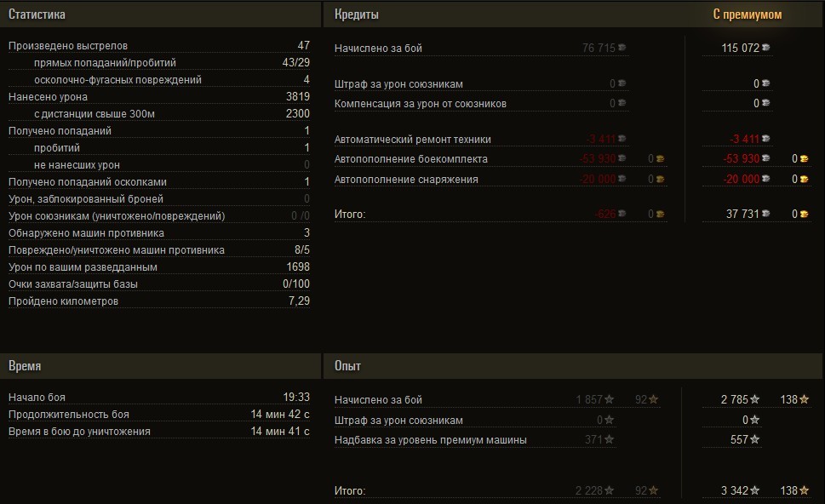Select the Кредиты section header
The width and height of the screenshot is (825, 504).
click(x=356, y=14)
